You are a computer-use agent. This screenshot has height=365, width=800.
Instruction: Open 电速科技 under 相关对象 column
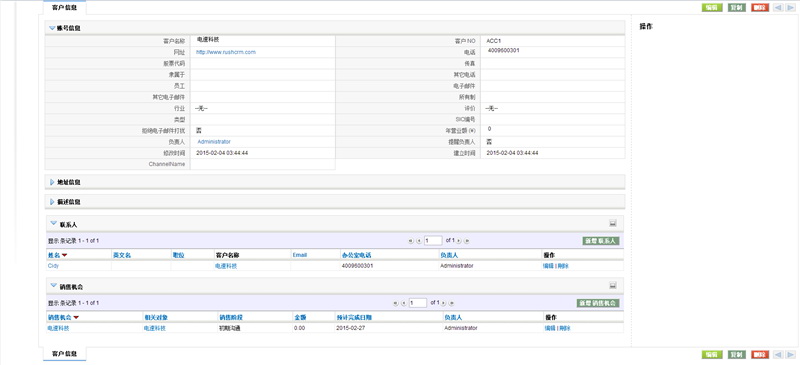(x=155, y=328)
